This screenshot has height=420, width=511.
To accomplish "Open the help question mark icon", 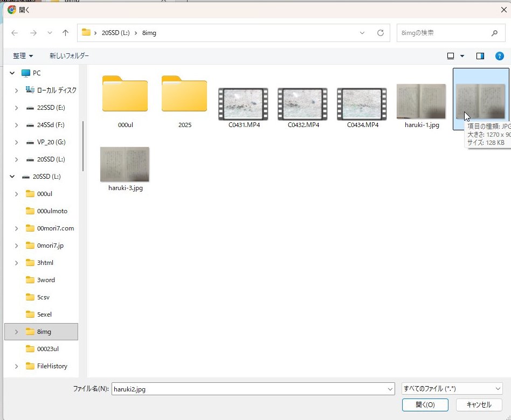I will pos(499,56).
